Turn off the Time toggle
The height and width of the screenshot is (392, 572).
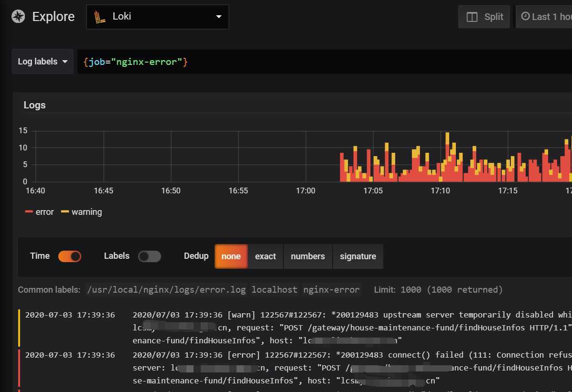tap(70, 256)
